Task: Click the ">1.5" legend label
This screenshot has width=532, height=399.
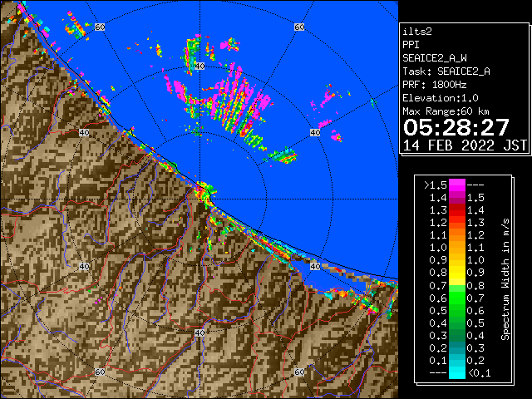Action: click(436, 185)
